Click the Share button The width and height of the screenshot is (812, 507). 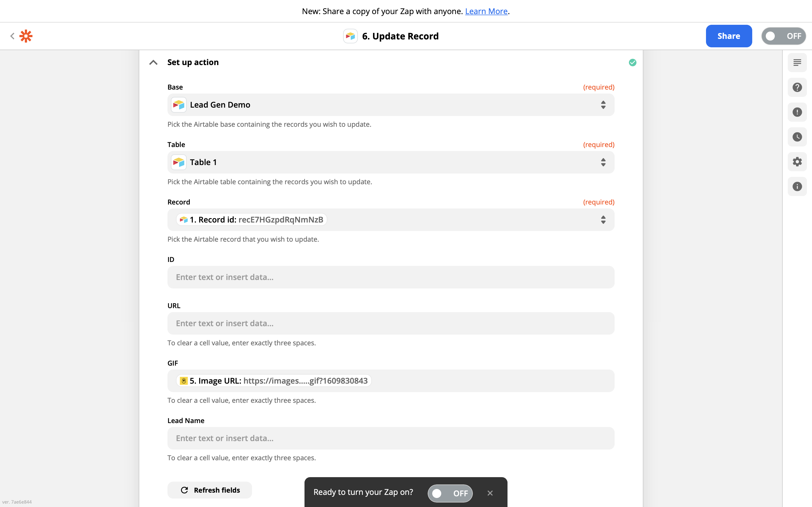coord(729,36)
